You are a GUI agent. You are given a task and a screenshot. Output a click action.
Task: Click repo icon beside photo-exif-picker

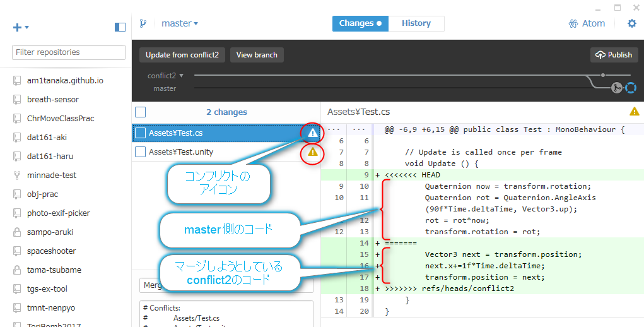click(x=17, y=213)
